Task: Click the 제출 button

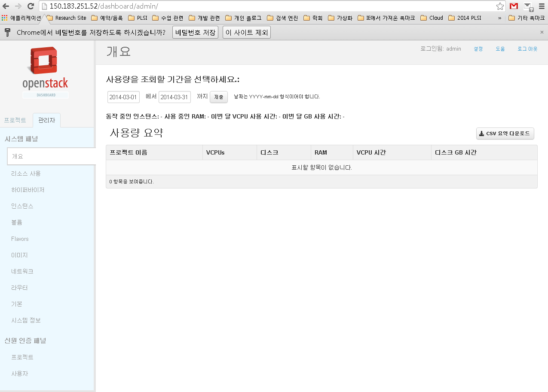Action: click(218, 97)
